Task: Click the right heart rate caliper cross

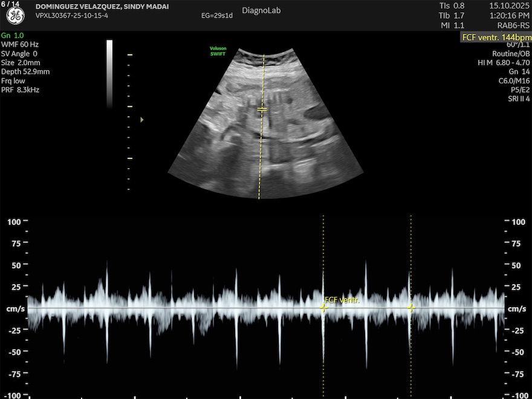Action: pyautogui.click(x=411, y=308)
